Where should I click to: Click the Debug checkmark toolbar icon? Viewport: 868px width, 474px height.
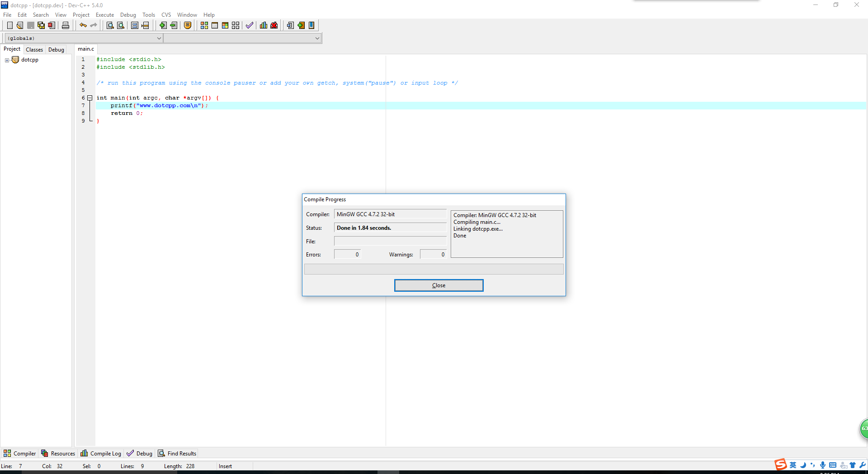(x=250, y=25)
